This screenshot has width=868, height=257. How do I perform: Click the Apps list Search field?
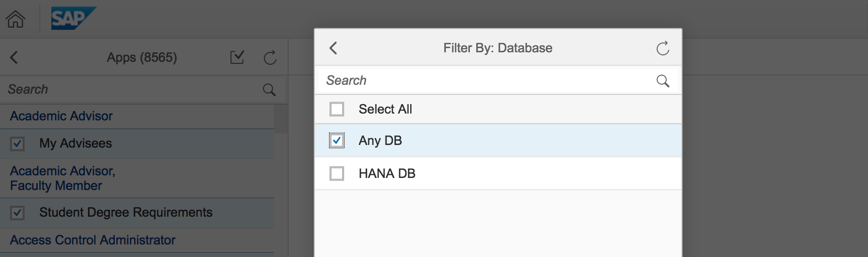(x=134, y=90)
